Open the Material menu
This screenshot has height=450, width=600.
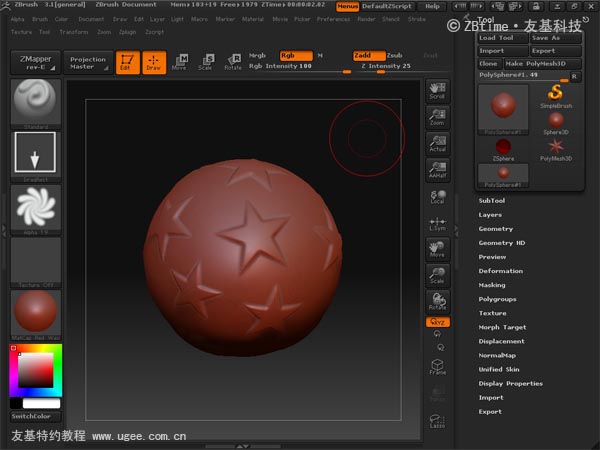pos(253,19)
